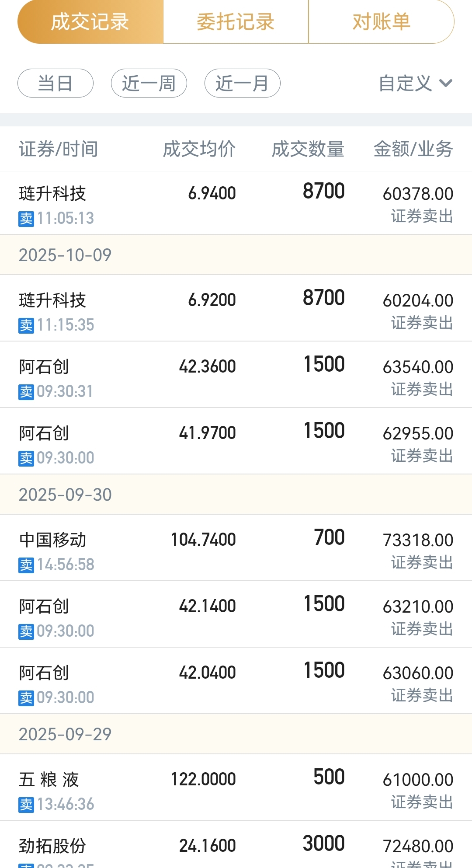The image size is (472, 868).
Task: Select the 近一周 date filter
Action: coord(149,83)
